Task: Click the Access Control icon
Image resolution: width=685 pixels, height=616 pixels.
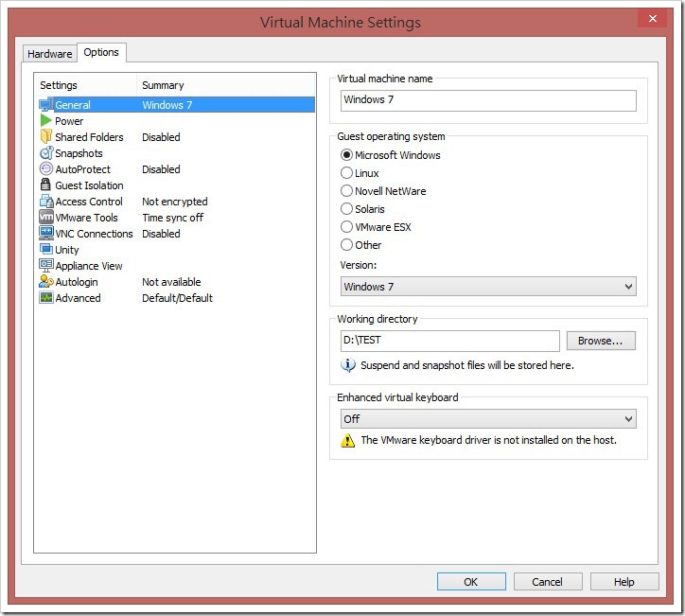Action: [x=45, y=201]
